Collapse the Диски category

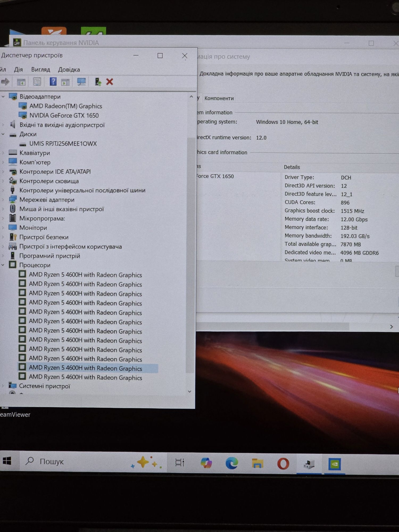click(x=3, y=134)
